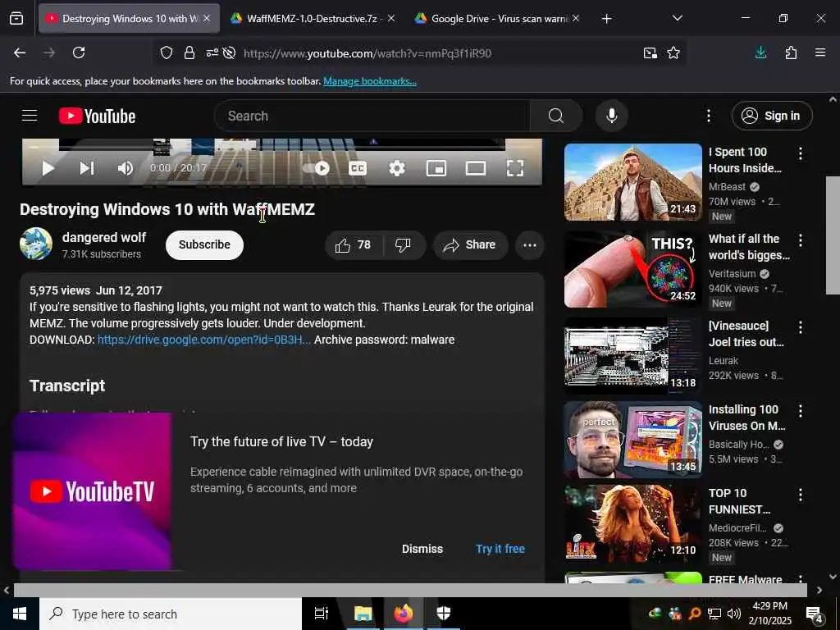Open Veritasium What if video thumbnail
This screenshot has height=630, width=840.
[632, 269]
